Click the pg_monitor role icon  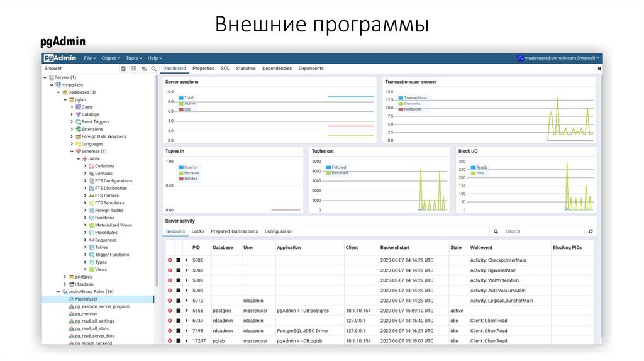point(72,314)
